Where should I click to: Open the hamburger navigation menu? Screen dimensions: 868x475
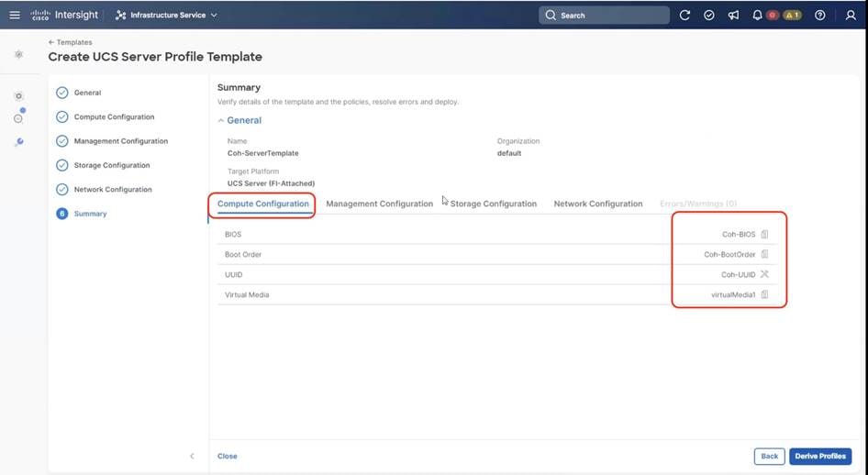pos(15,15)
